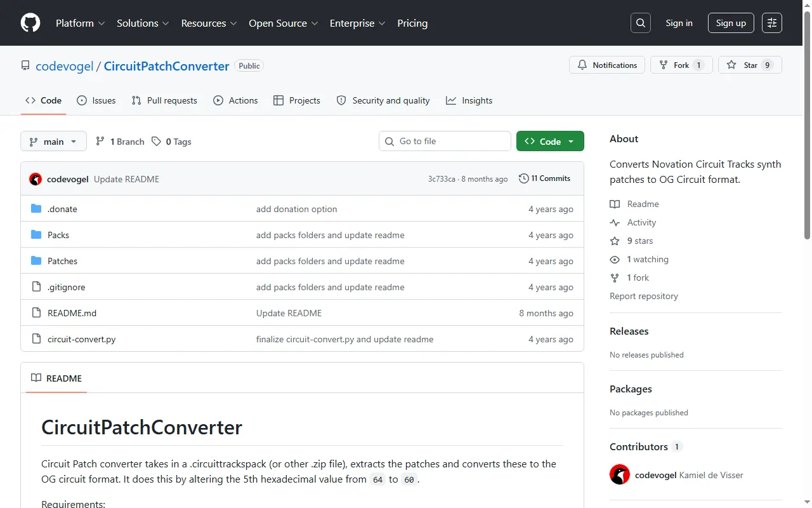812x508 pixels.
Task: Open the Security and quality tab
Action: coord(383,100)
